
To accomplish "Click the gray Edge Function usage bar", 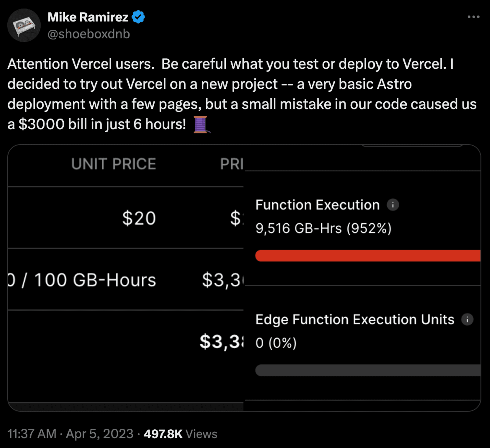I will click(x=367, y=370).
